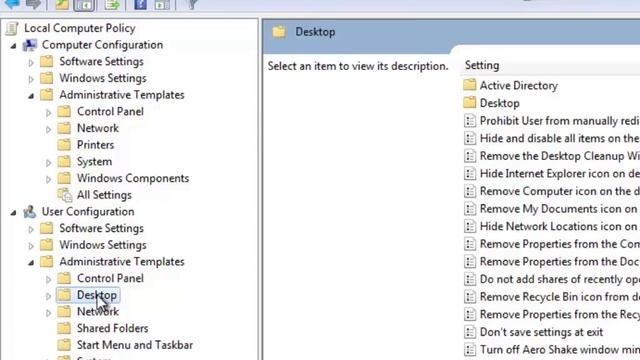Expand Windows Settings under Computer Configuration
Image resolution: width=640 pixels, height=360 pixels.
[x=31, y=79]
